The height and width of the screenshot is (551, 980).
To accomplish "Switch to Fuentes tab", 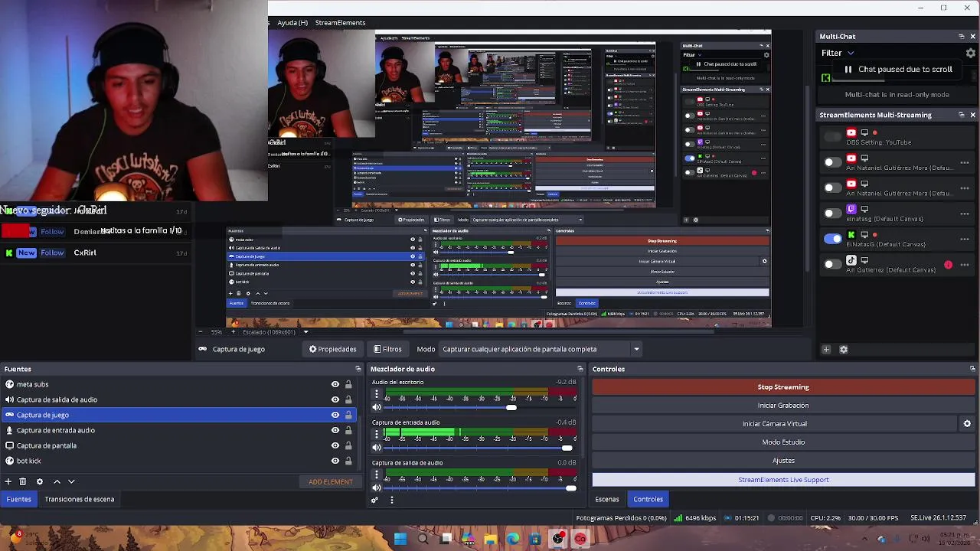I will pos(19,499).
